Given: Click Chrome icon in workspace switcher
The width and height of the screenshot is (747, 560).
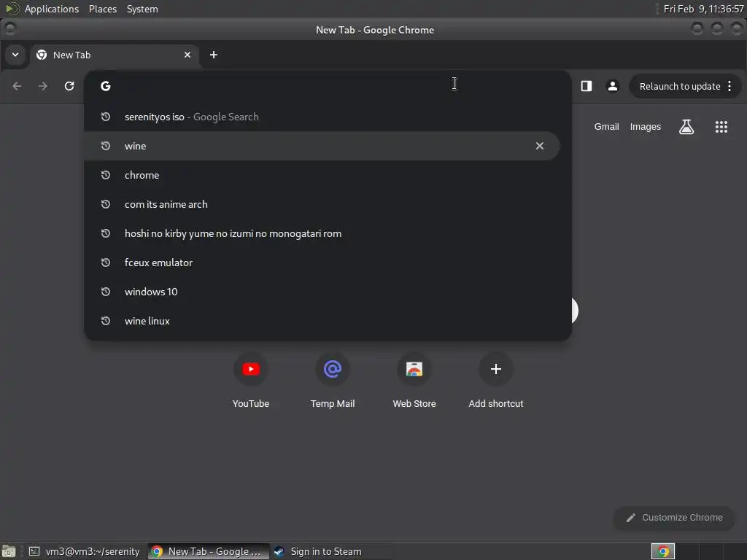Looking at the screenshot, I should (x=663, y=551).
